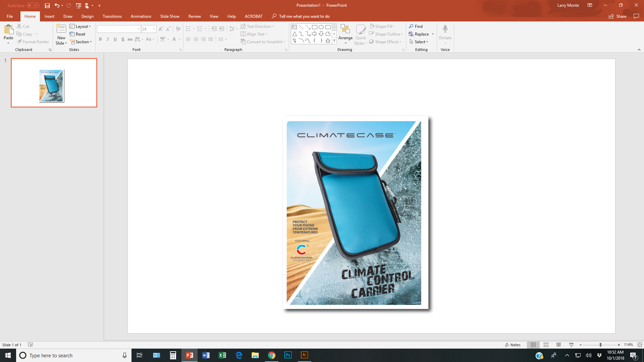Open Google Chrome from the taskbar
644x362 pixels.
(272, 355)
